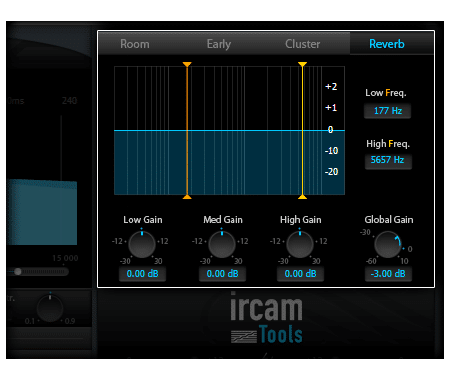Click the Low Freq. label

pos(386,93)
